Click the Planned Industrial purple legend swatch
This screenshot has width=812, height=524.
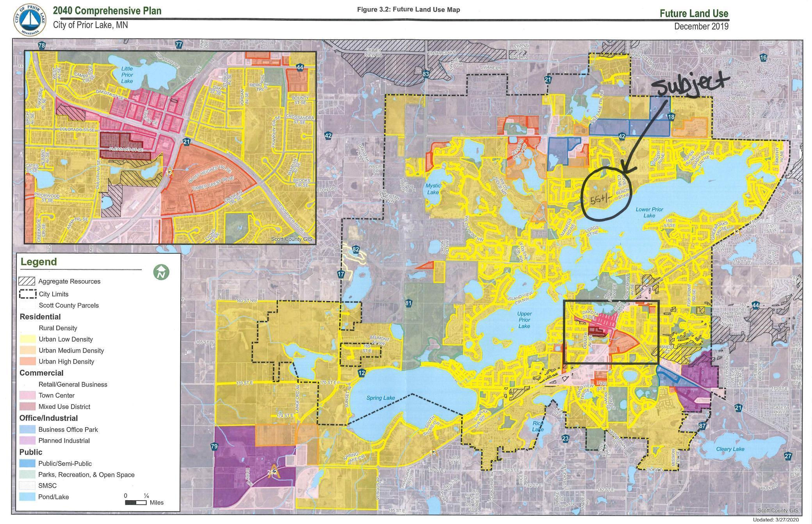coord(27,440)
